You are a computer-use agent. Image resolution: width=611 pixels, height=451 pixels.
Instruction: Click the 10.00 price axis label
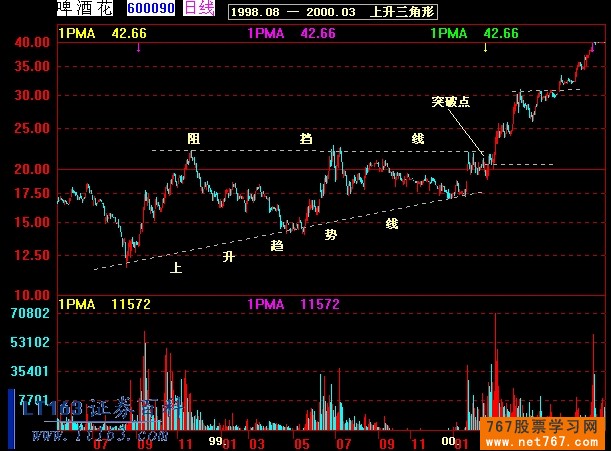(x=32, y=295)
